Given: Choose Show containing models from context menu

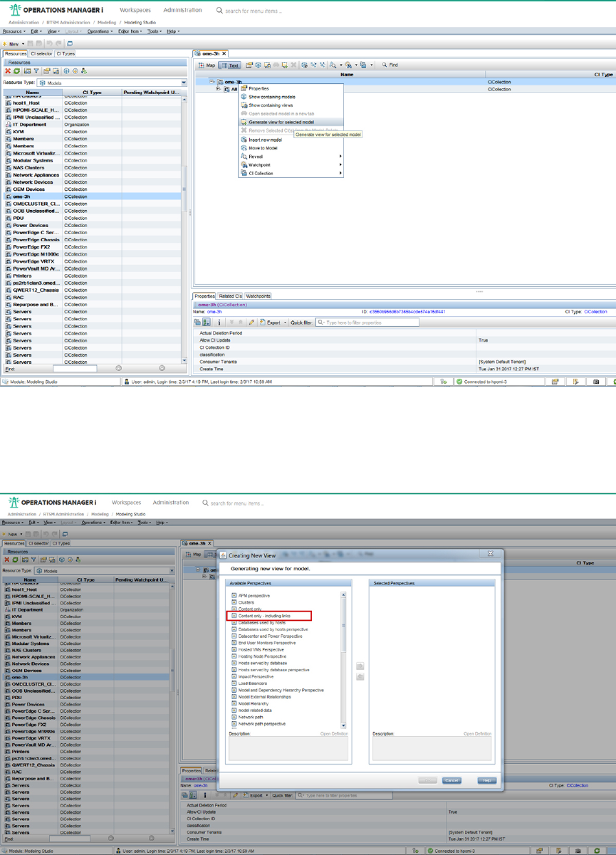Looking at the screenshot, I should pos(291,97).
